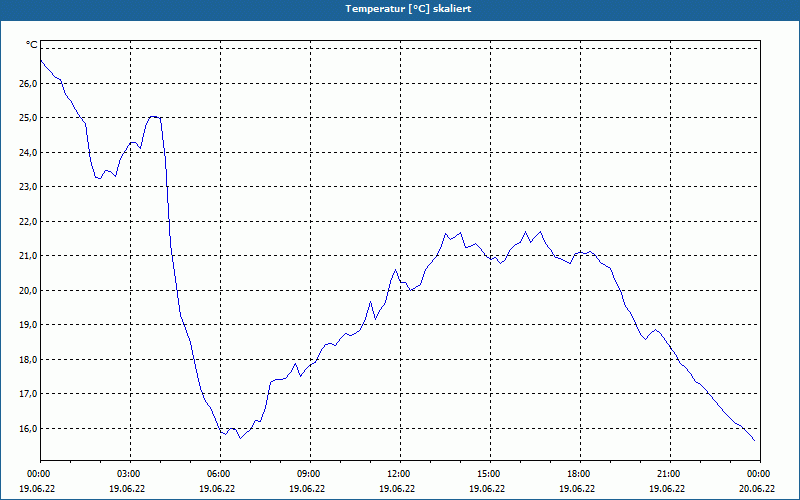Click the 16,0 y-axis label

[x=28, y=429]
